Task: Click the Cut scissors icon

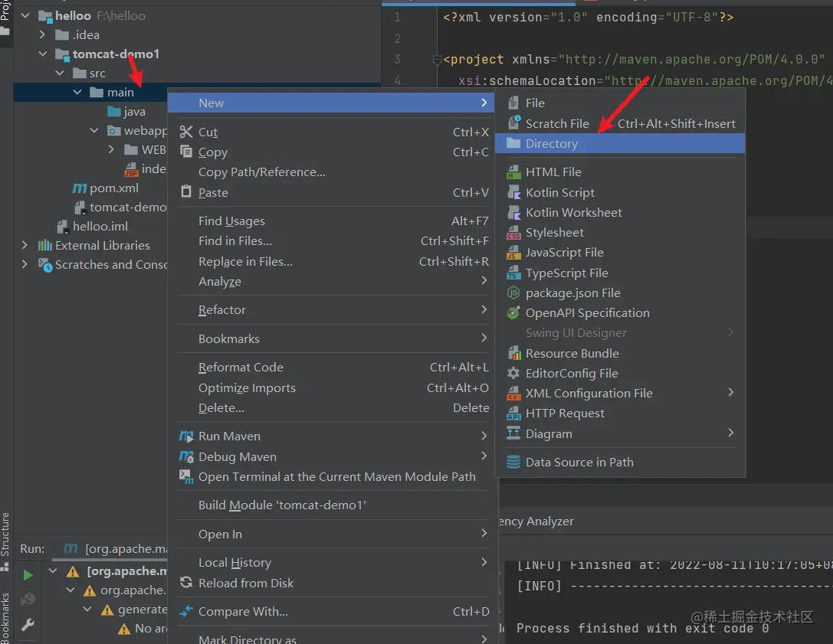Action: [186, 132]
